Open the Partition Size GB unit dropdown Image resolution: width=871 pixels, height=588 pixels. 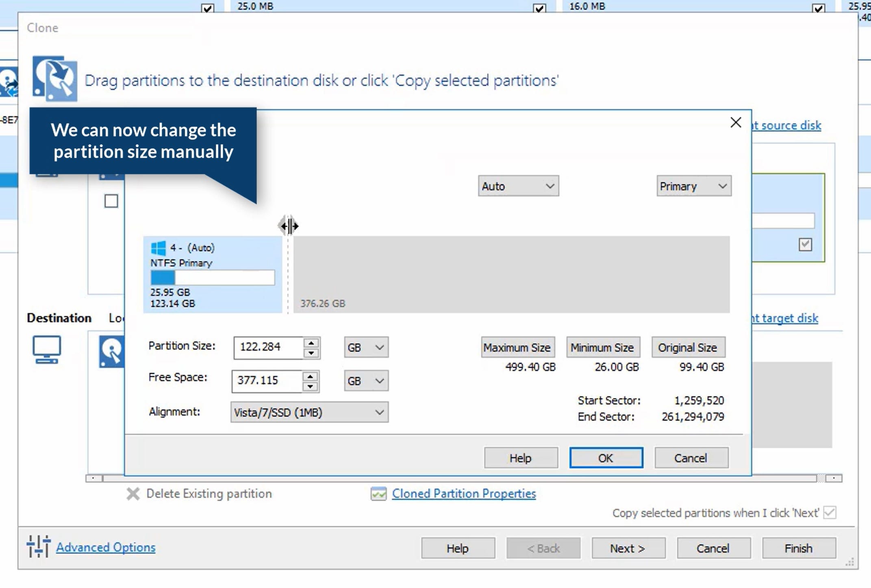pyautogui.click(x=366, y=347)
